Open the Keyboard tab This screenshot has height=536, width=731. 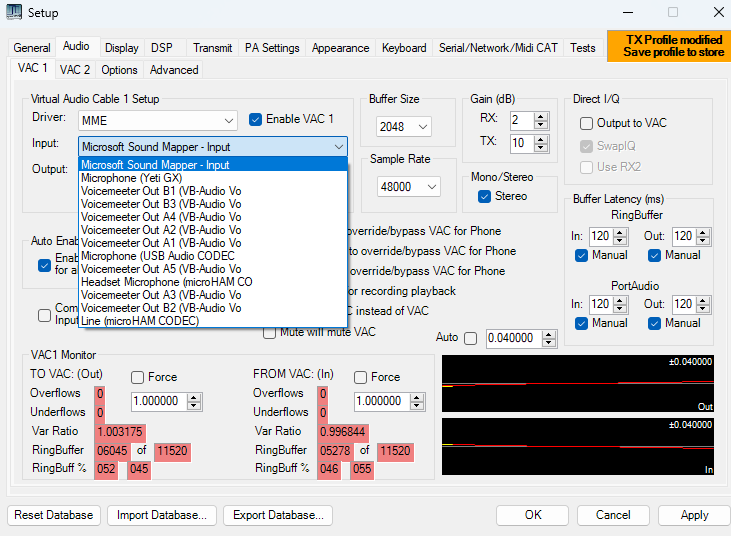[x=404, y=48]
